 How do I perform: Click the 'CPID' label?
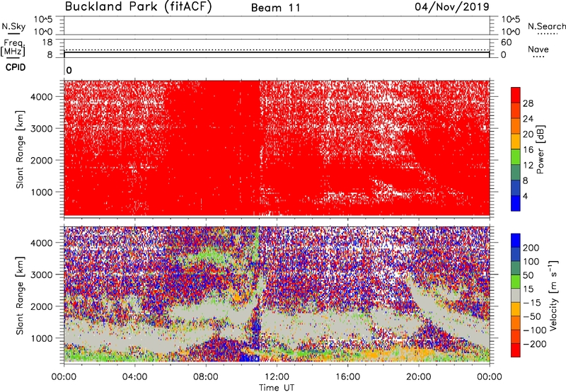point(15,67)
